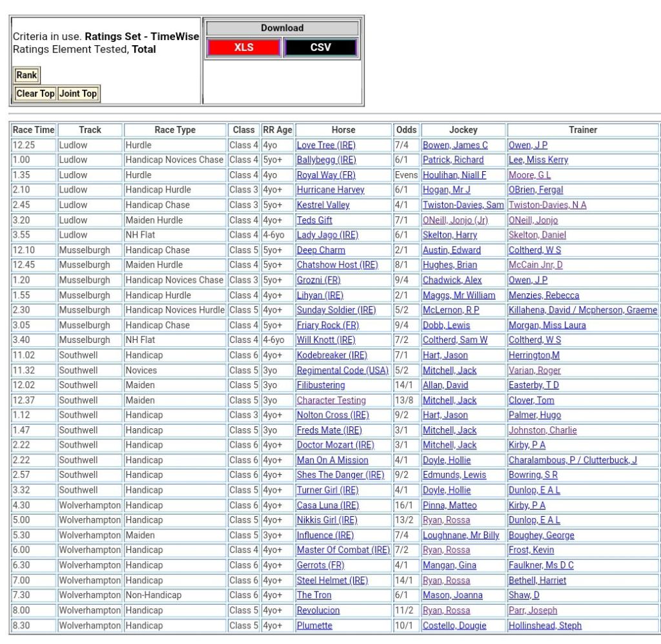
Task: Click trainer link Varian, Roger
Action: coord(534,370)
